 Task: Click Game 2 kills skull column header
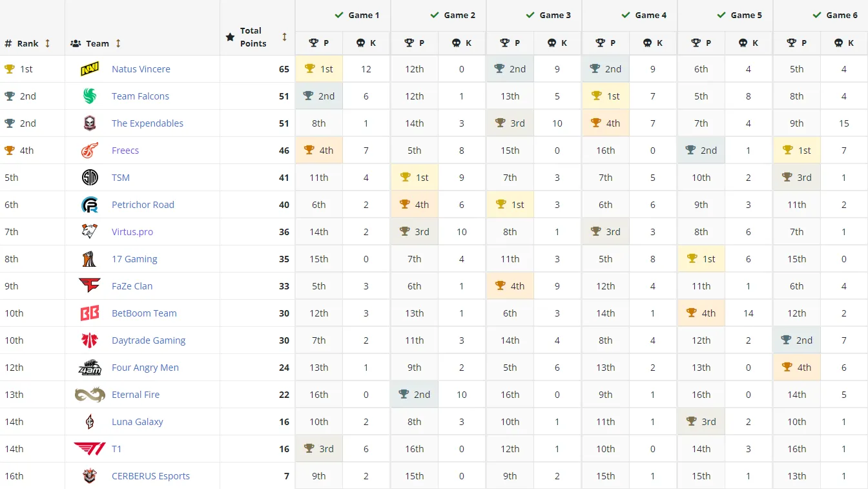[462, 43]
